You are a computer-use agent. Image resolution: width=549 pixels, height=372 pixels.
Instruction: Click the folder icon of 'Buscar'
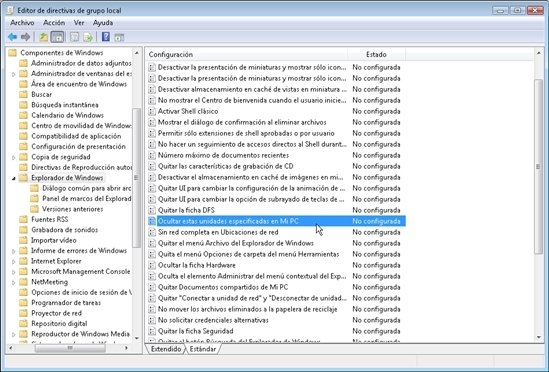pos(23,94)
